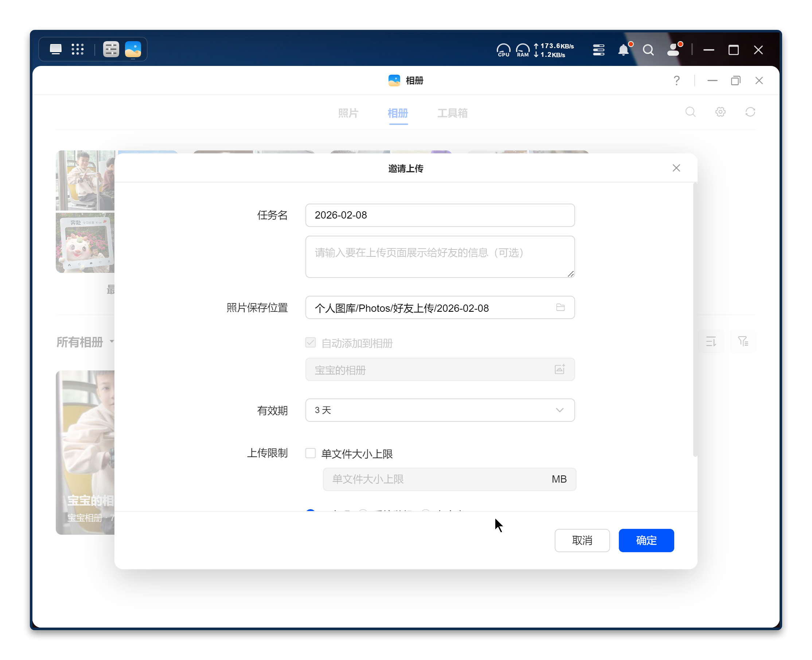Select the first blue radio option at bottom
812x660 pixels.
click(311, 510)
